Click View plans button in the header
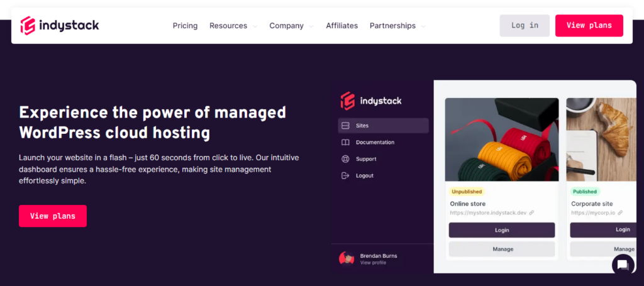 [x=589, y=26]
